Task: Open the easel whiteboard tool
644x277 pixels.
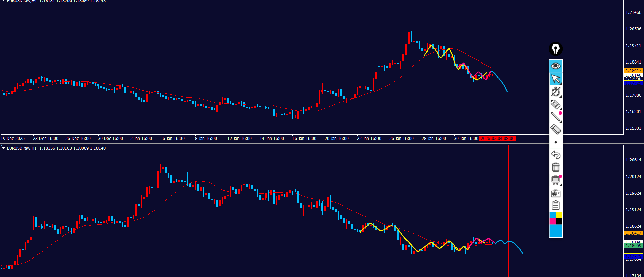Action: [555, 180]
